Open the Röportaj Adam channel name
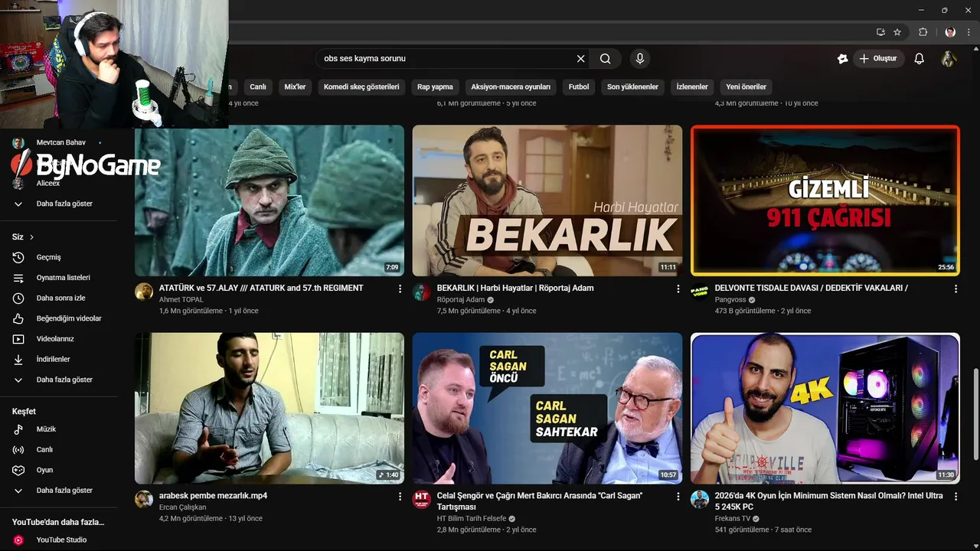The height and width of the screenshot is (551, 980). click(461, 300)
